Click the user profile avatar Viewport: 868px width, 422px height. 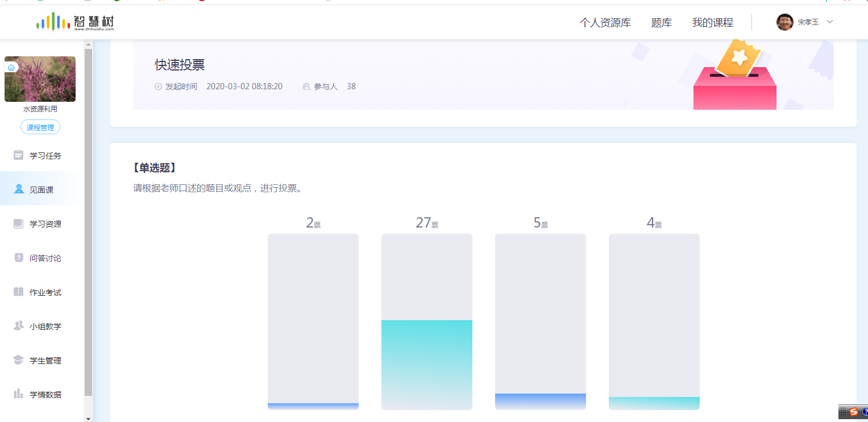[784, 22]
